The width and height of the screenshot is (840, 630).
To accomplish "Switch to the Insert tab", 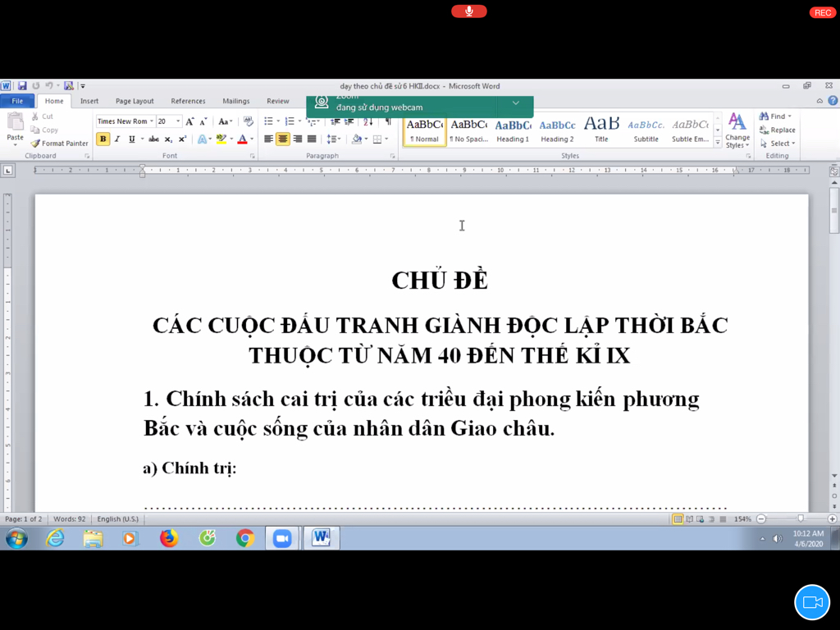I will pos(89,101).
